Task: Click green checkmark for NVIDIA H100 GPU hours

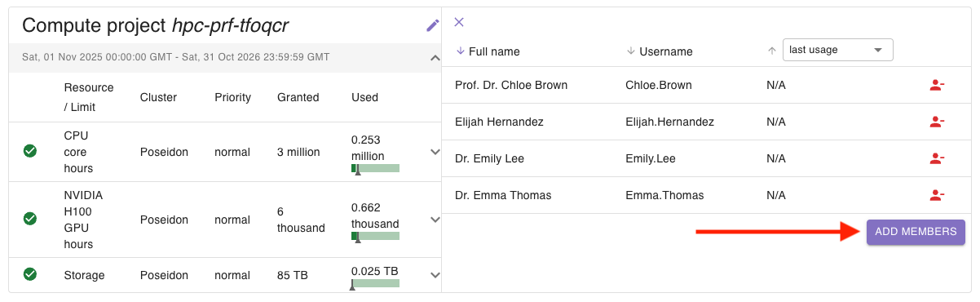Action: click(30, 219)
